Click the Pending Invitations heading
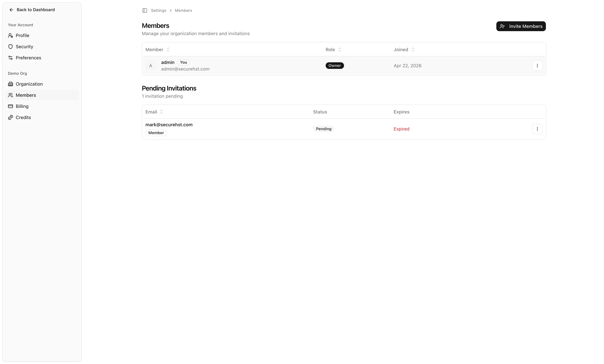The image size is (604, 364). [169, 88]
